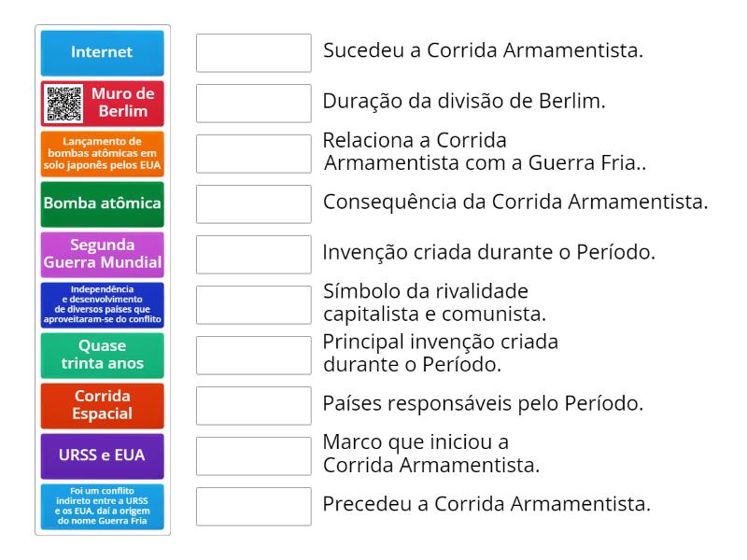
Task: Choose the Corrida Espacial tile
Action: pos(103,405)
